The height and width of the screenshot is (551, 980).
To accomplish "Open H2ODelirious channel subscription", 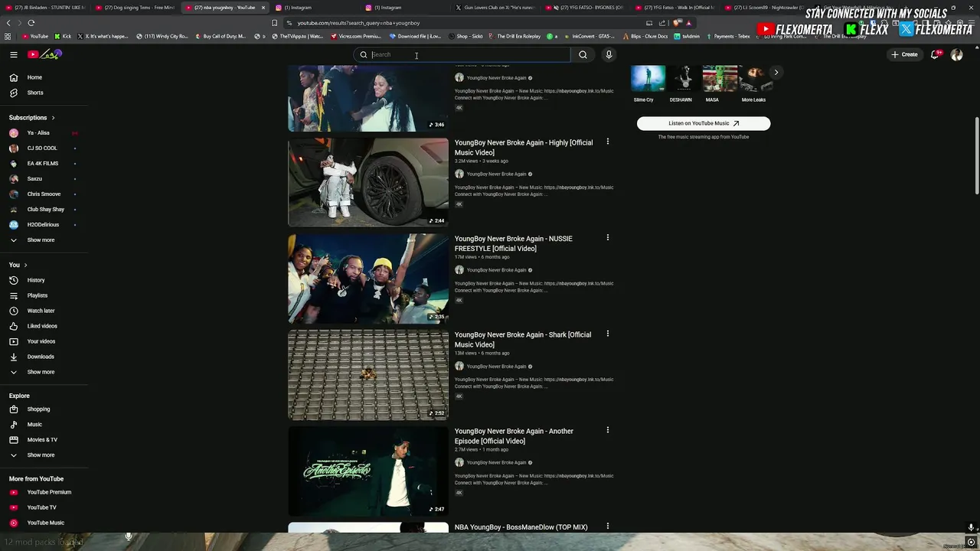I will click(x=44, y=224).
